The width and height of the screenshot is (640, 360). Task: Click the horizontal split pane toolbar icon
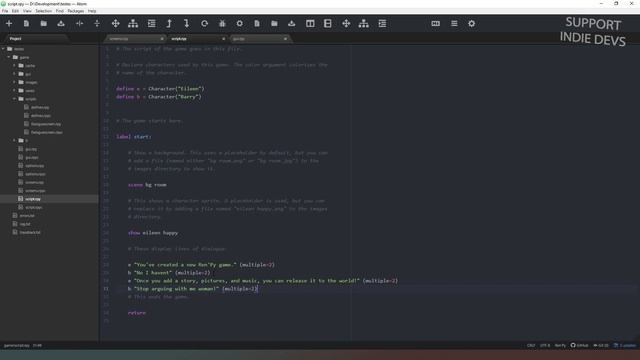(x=79, y=24)
